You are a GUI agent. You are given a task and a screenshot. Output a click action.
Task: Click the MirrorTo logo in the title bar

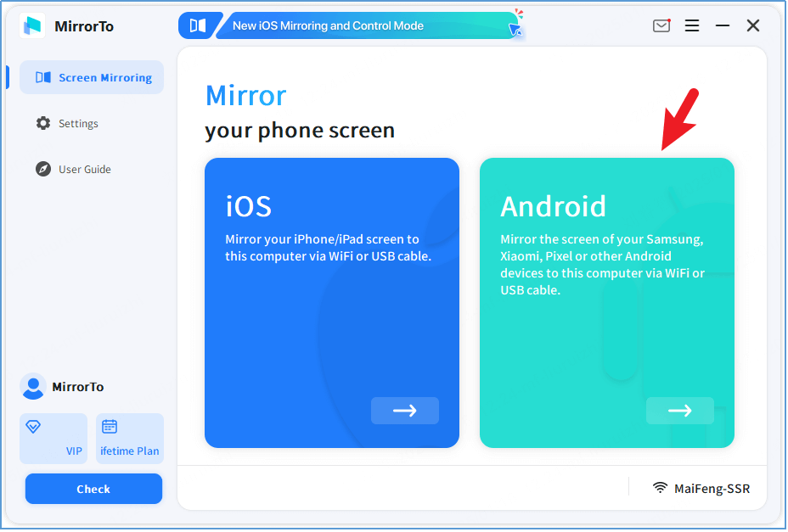32,25
